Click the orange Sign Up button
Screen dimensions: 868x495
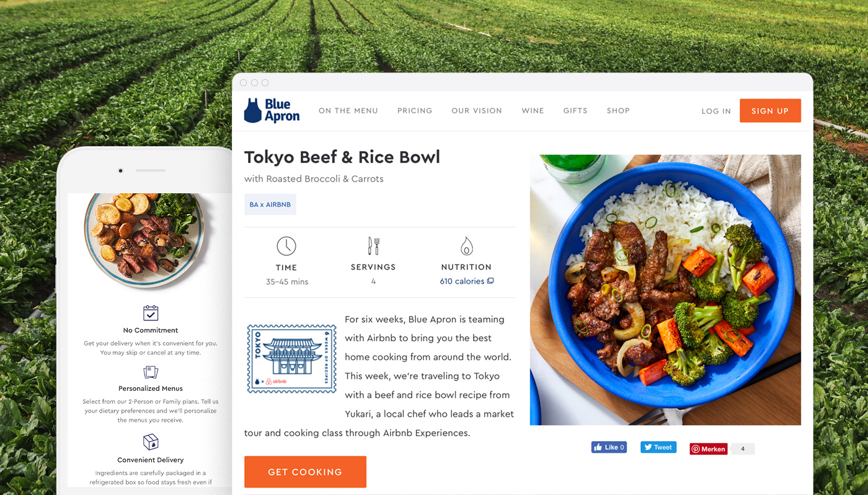click(770, 111)
